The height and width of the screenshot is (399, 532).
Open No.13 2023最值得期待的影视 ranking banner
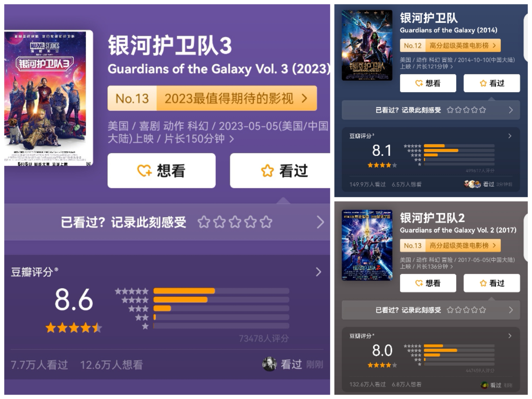pyautogui.click(x=212, y=98)
